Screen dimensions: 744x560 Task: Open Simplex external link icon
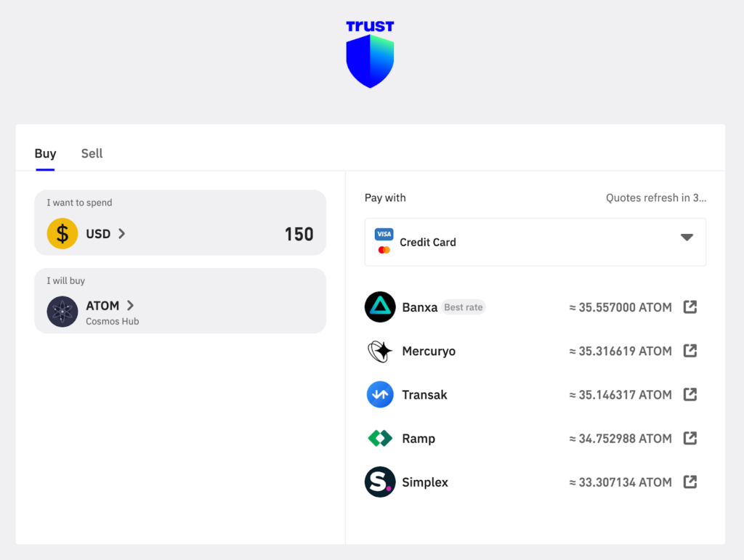(690, 482)
